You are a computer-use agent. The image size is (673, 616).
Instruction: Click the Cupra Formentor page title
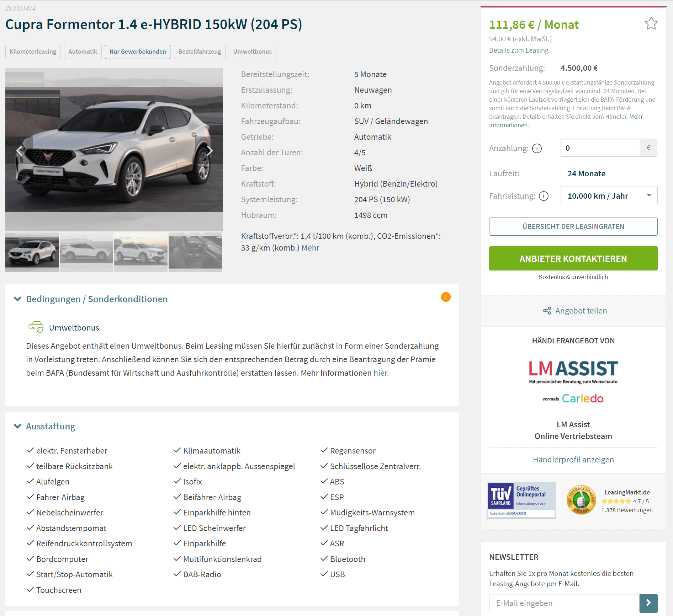coord(154,25)
